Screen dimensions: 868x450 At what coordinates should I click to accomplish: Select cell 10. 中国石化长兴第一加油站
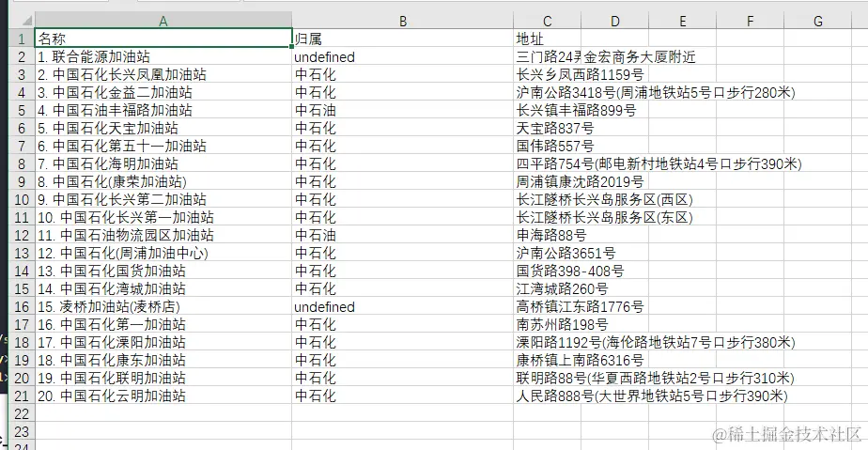(x=163, y=217)
